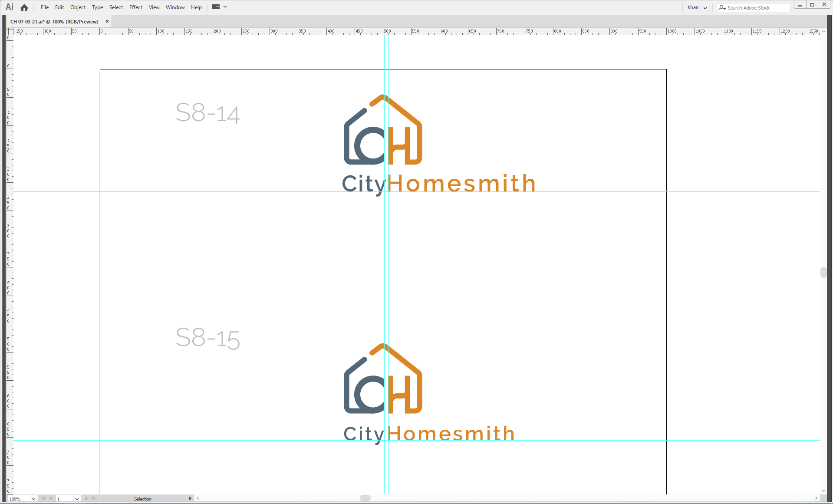Open the artboard number dropdown
The width and height of the screenshot is (833, 504).
[x=77, y=498]
